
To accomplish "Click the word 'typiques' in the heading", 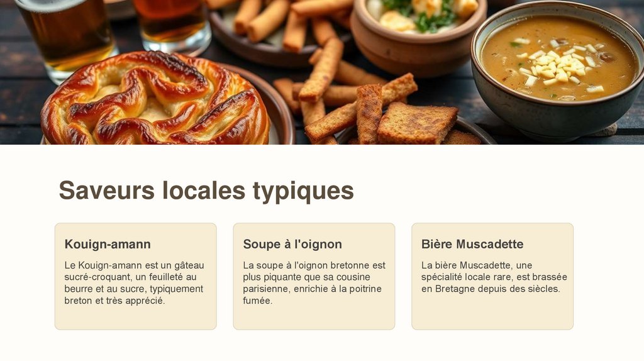I will [x=303, y=191].
